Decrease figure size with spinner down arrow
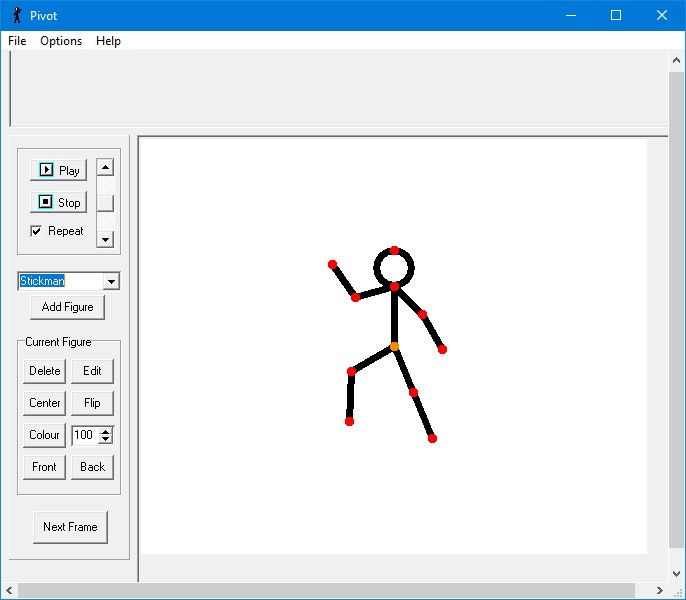The image size is (686, 600). 106,439
